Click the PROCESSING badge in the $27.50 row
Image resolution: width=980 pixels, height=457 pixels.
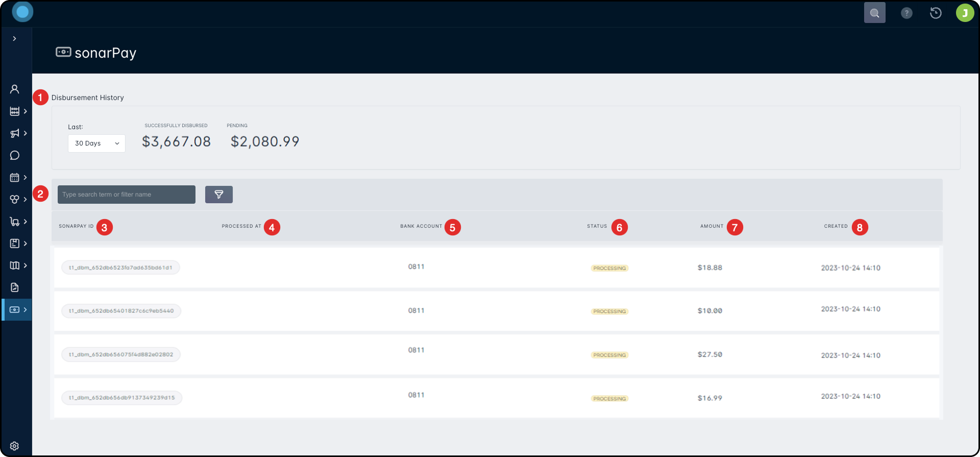[609, 355]
